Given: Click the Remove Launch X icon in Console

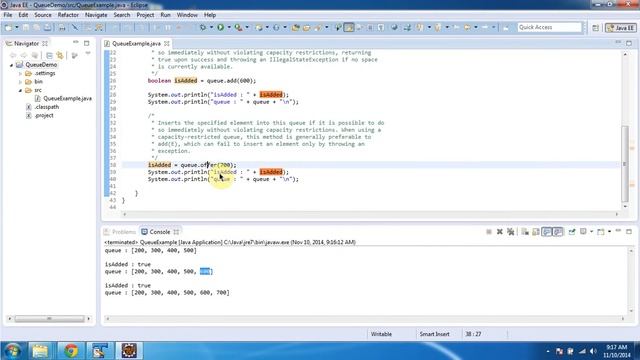Looking at the screenshot, I should click(x=500, y=232).
